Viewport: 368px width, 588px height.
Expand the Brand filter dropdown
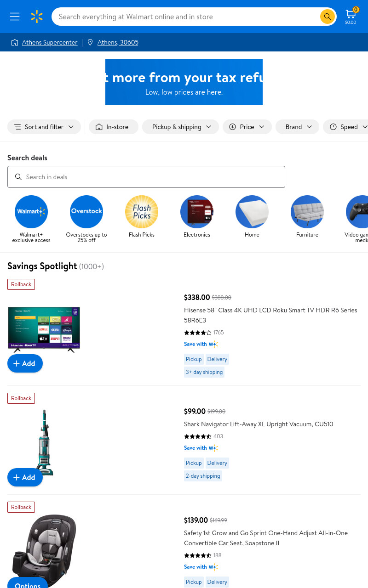click(x=297, y=127)
